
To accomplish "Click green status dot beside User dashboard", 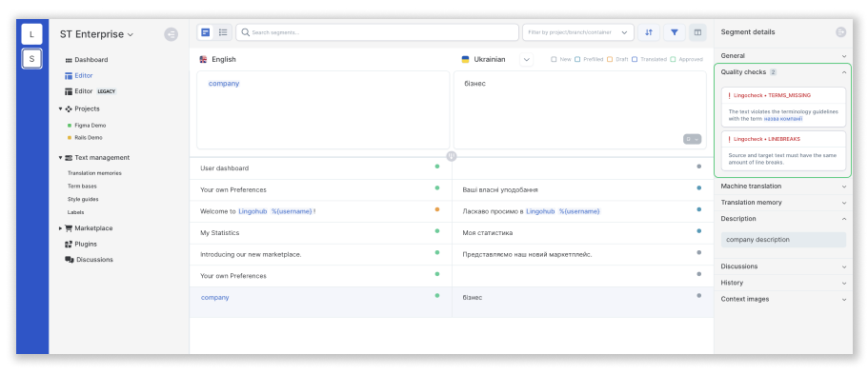I will [x=437, y=166].
